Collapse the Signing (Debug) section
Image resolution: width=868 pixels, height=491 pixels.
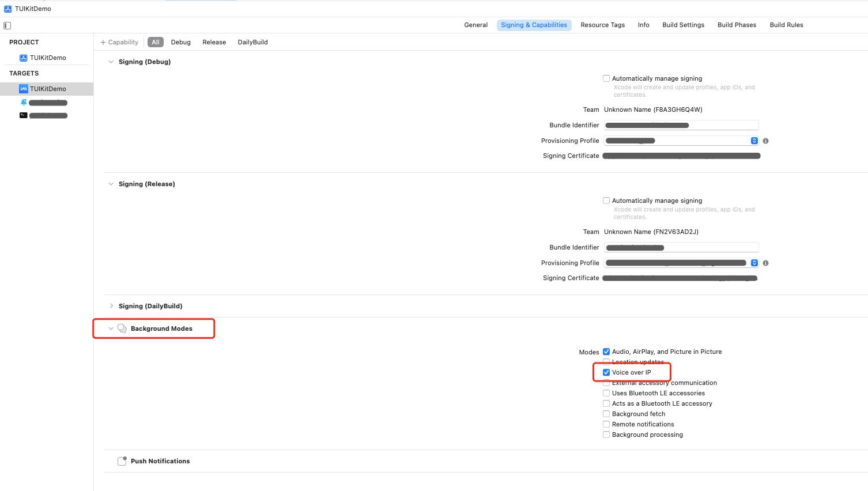pyautogui.click(x=111, y=62)
